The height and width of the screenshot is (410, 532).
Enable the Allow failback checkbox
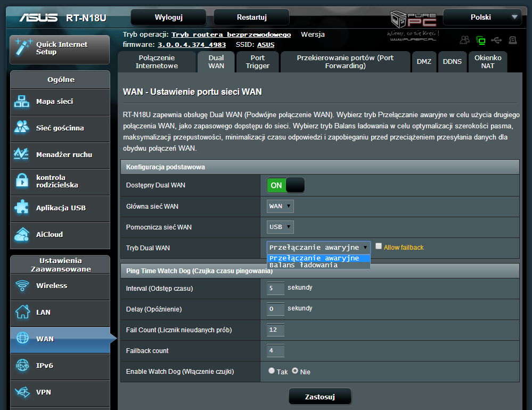(379, 246)
